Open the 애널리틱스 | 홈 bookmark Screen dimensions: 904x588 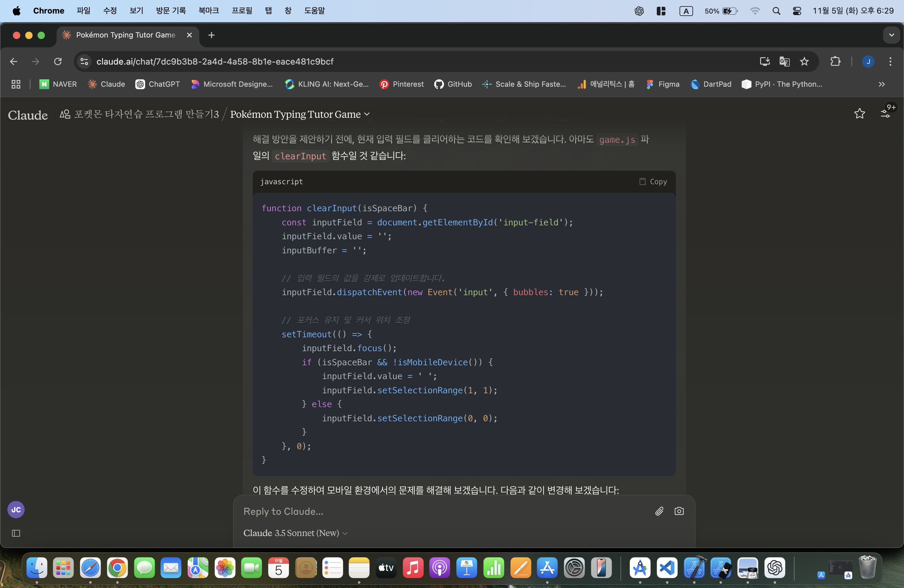[x=606, y=84]
